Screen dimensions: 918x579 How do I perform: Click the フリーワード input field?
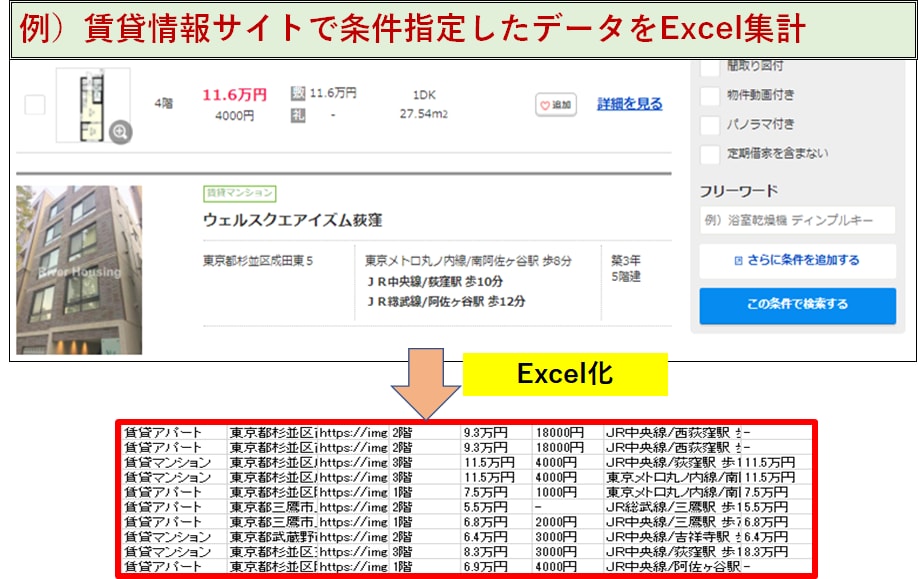(797, 220)
